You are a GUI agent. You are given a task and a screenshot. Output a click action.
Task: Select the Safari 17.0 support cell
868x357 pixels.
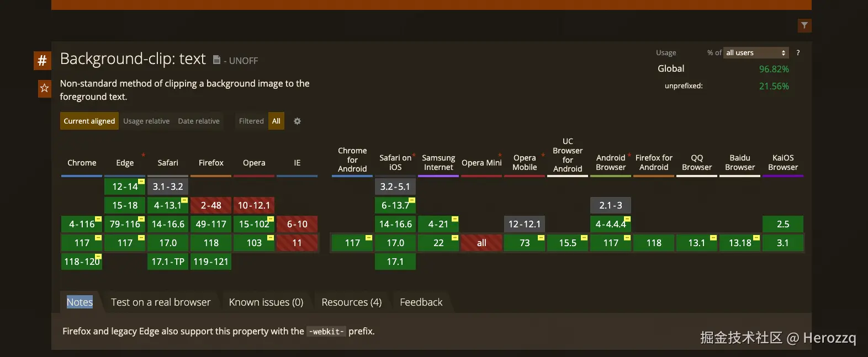[x=168, y=243]
